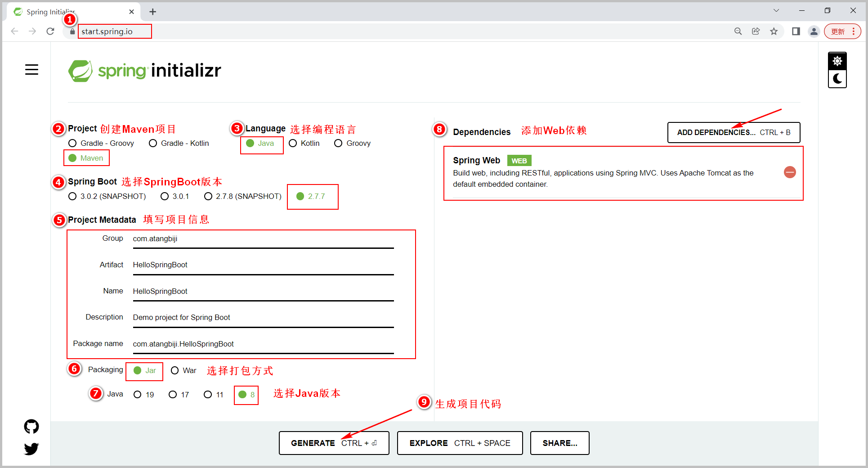Switch to dark theme moon icon
This screenshot has width=868, height=468.
(x=837, y=79)
